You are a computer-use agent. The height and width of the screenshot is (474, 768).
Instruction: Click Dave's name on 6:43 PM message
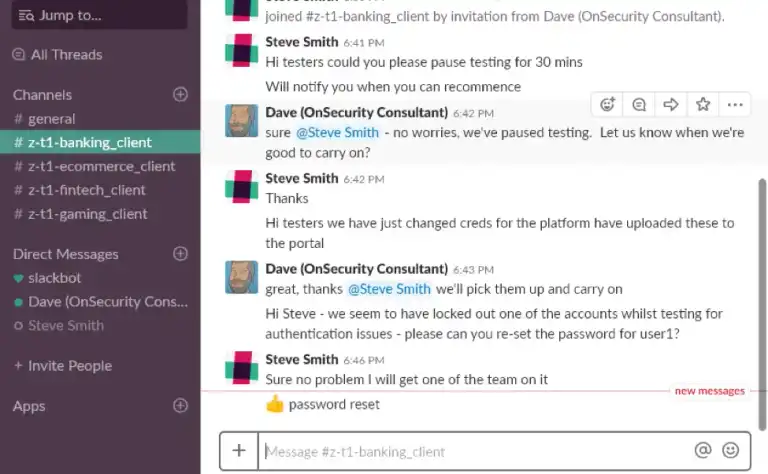pyautogui.click(x=357, y=269)
